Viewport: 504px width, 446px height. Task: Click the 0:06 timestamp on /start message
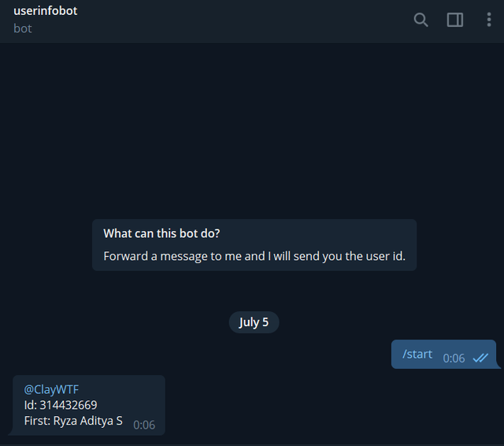[454, 359]
